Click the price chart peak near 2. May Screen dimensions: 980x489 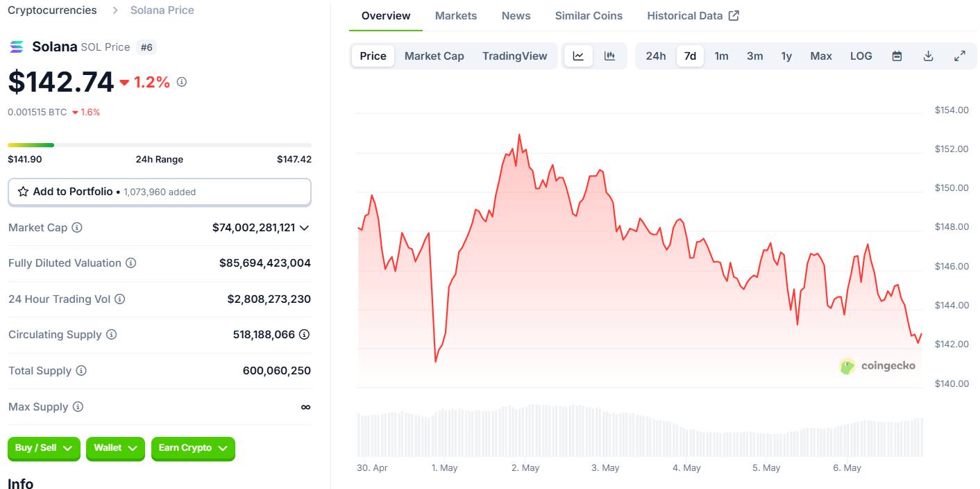click(519, 135)
